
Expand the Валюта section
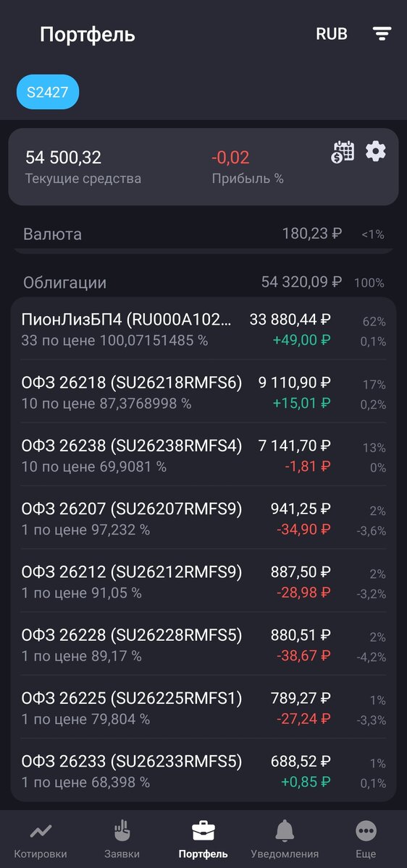[x=204, y=234]
